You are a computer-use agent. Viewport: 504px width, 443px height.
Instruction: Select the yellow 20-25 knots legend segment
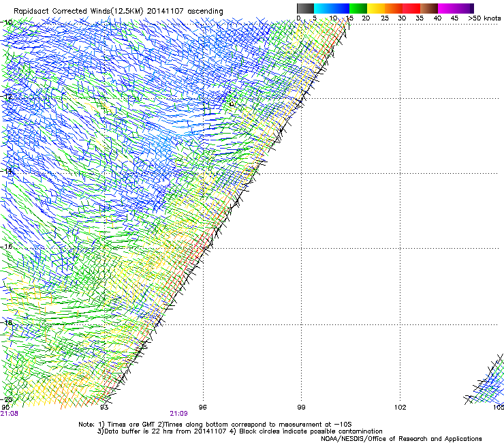point(376,8)
